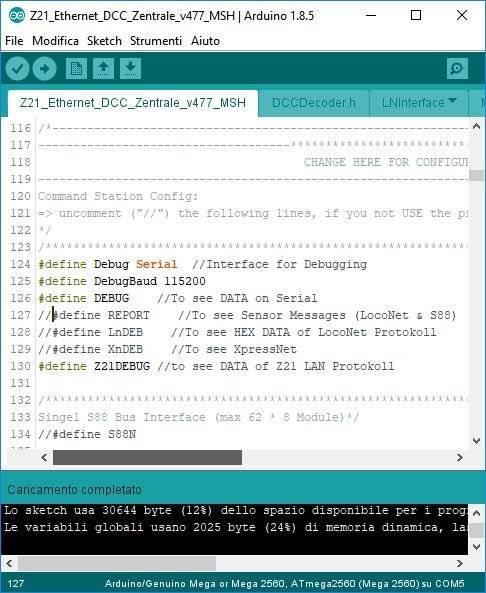Close the Arduino window
Screen dimensions: 486x593
tap(462, 16)
